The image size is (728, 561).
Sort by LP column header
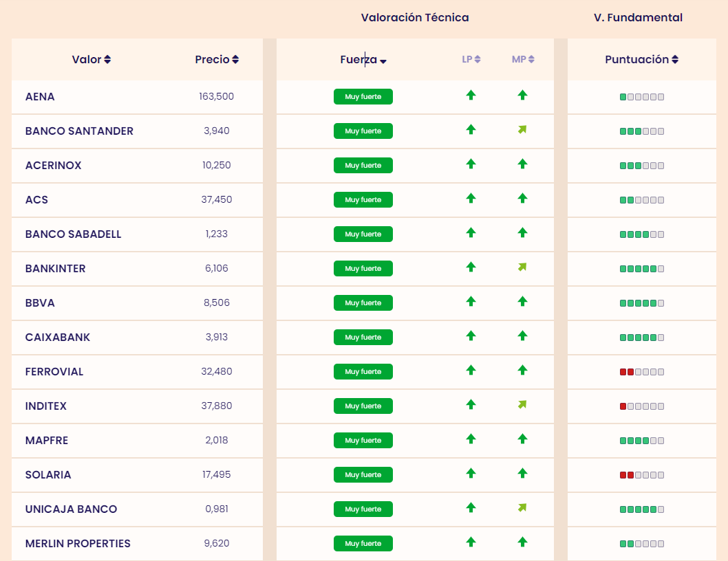coord(471,59)
